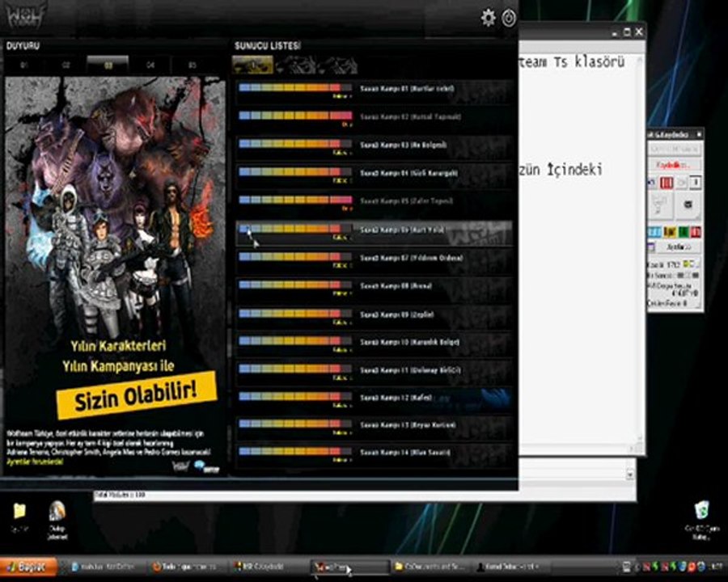
Task: Click the greyed top button in recorder window
Action: 674,149
